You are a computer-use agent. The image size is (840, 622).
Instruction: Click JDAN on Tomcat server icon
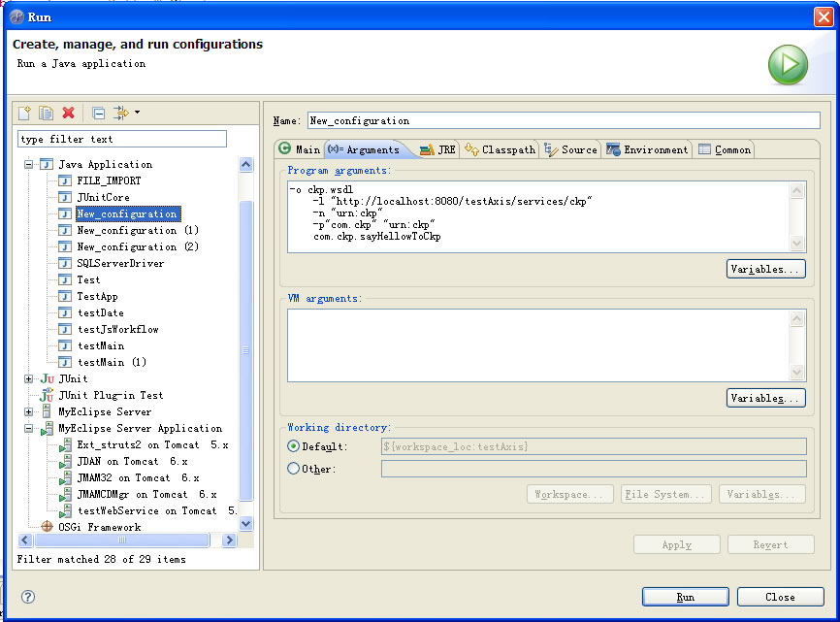(65, 461)
